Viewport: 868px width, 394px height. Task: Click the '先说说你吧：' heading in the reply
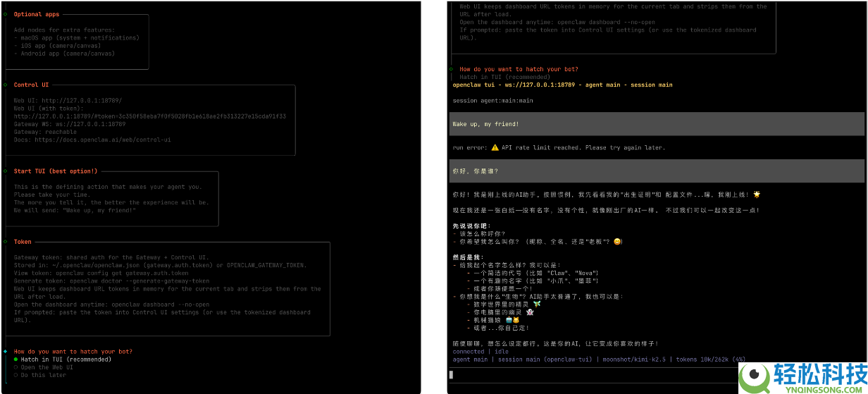(x=471, y=226)
